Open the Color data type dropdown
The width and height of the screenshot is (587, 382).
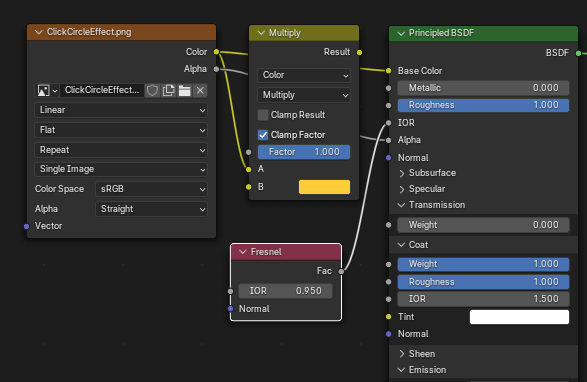coord(304,75)
